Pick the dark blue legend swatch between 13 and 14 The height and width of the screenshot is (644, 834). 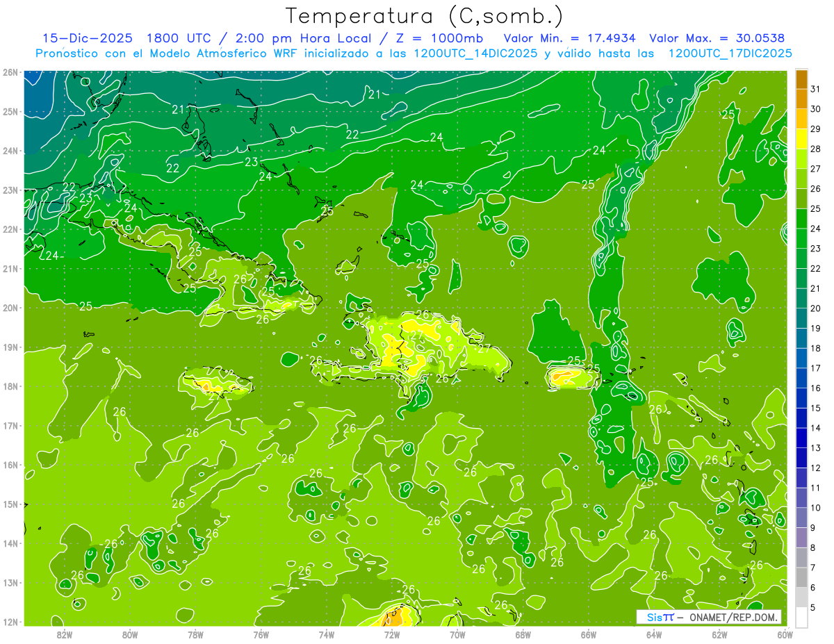pos(802,438)
